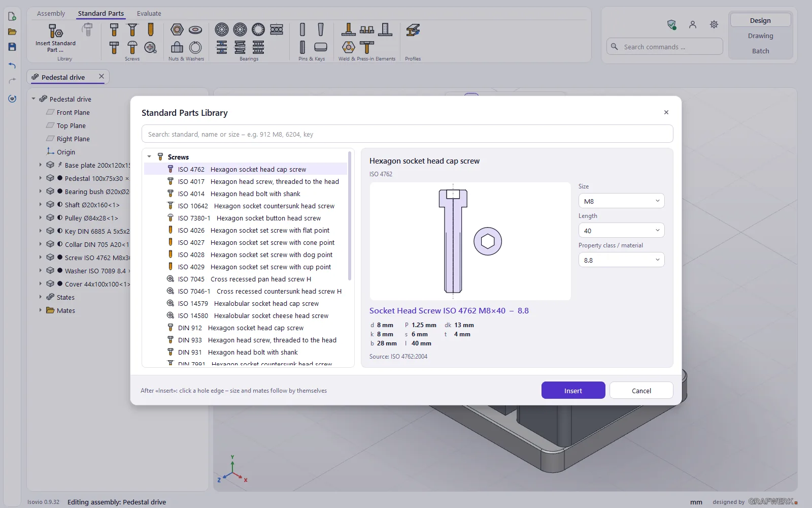Toggle the black state dot on Cover 44x100x100
The height and width of the screenshot is (508, 812).
coord(60,284)
